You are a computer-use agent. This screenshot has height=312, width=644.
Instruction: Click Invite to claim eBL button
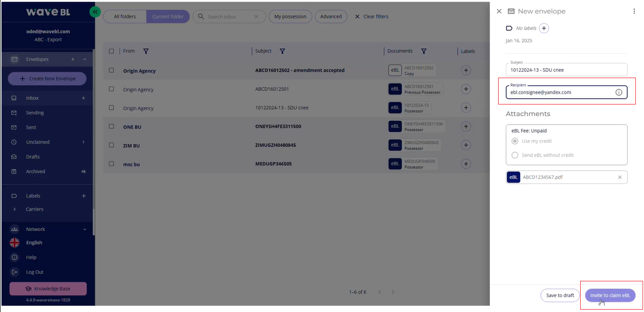coord(610,295)
